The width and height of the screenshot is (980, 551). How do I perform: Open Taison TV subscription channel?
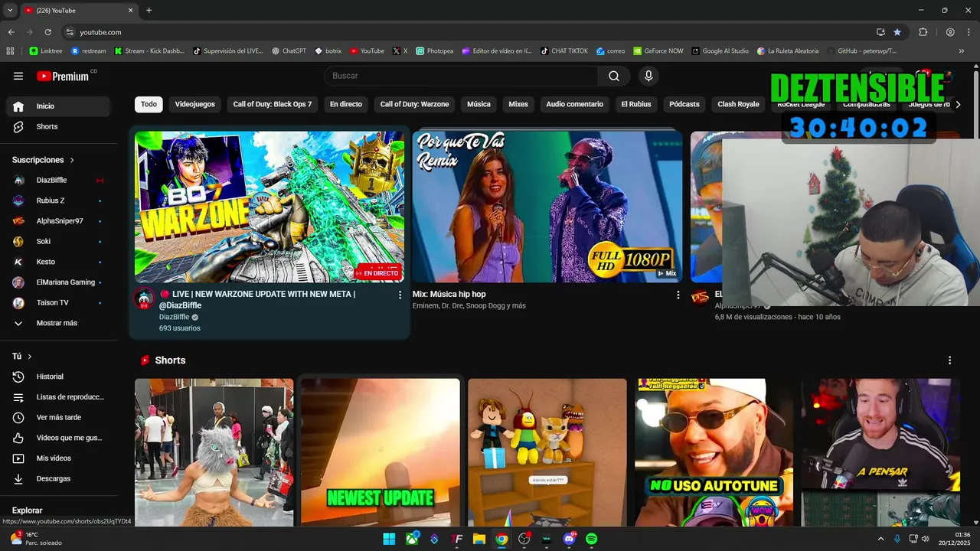(58, 302)
